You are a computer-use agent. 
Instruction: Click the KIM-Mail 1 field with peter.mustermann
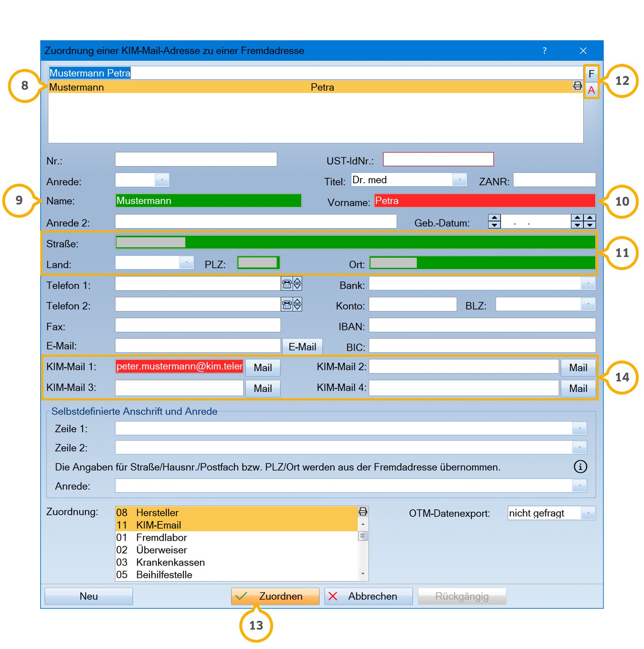coord(179,366)
